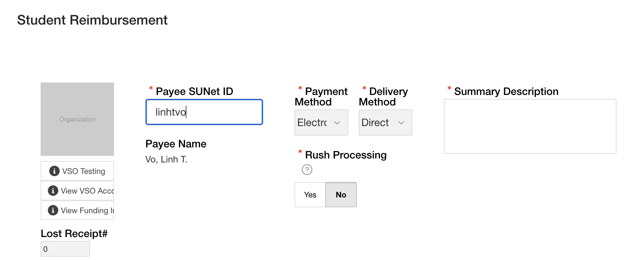Click the Payment Method chevron arrow

337,123
